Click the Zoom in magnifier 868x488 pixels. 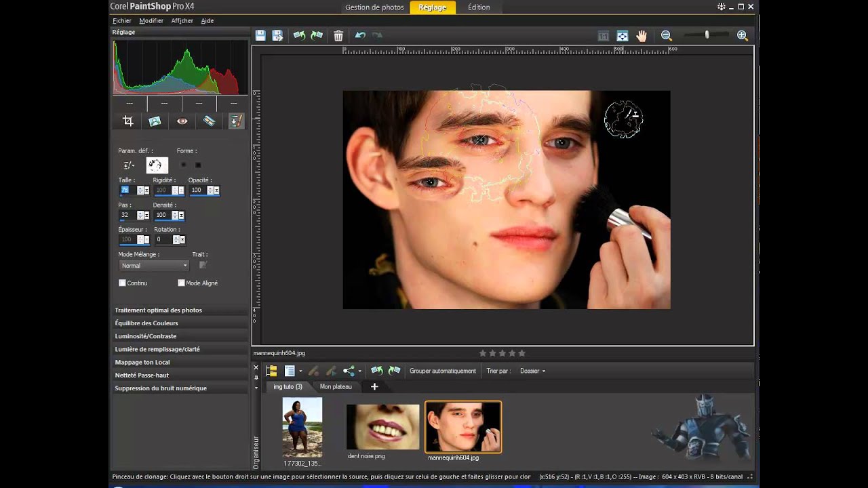click(x=743, y=35)
